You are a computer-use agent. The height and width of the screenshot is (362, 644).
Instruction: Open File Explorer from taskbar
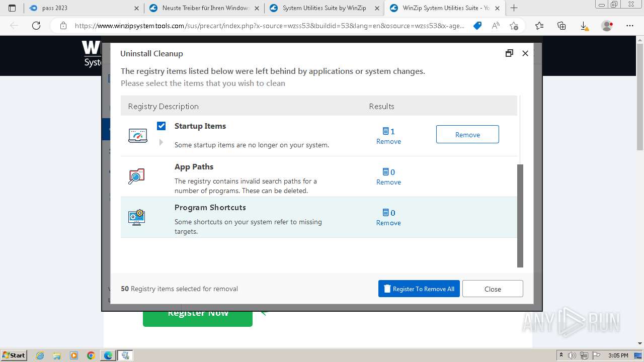57,355
